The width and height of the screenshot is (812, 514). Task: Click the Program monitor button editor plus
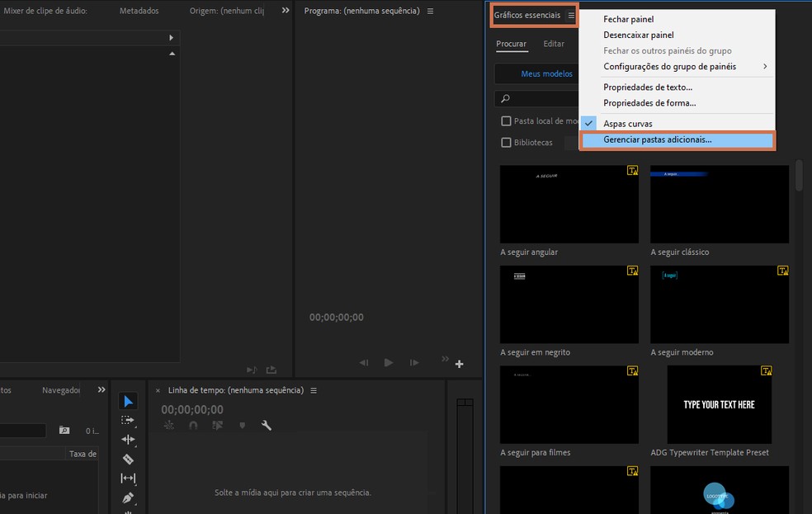tap(460, 364)
